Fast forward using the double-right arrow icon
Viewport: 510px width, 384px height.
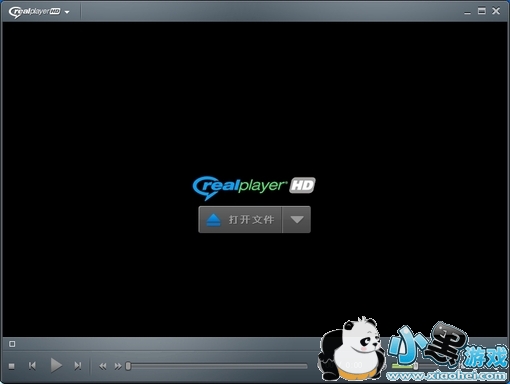(x=118, y=366)
